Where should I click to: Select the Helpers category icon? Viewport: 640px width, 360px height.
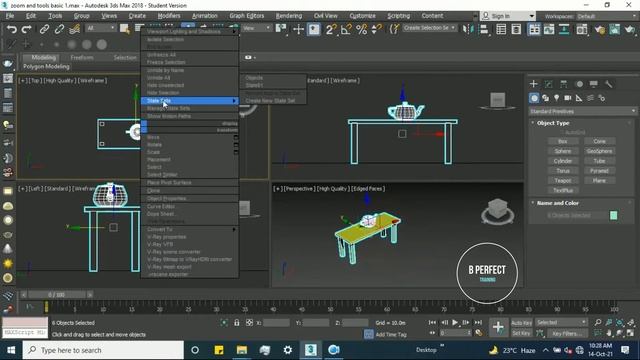(579, 98)
